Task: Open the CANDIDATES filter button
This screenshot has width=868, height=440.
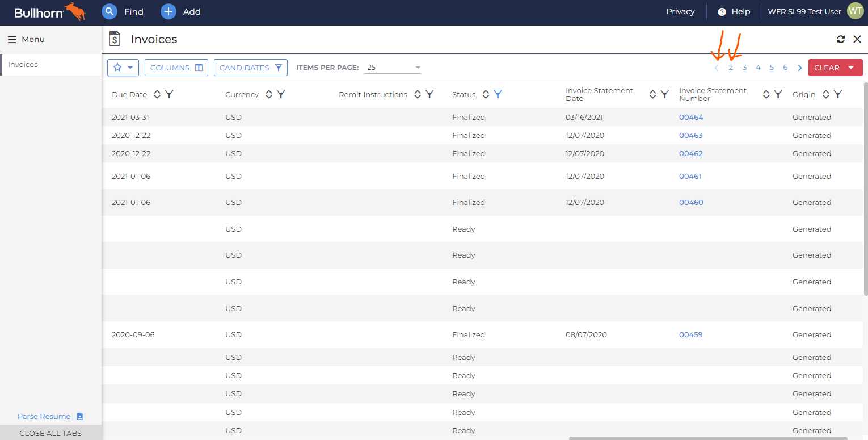Action: (251, 68)
